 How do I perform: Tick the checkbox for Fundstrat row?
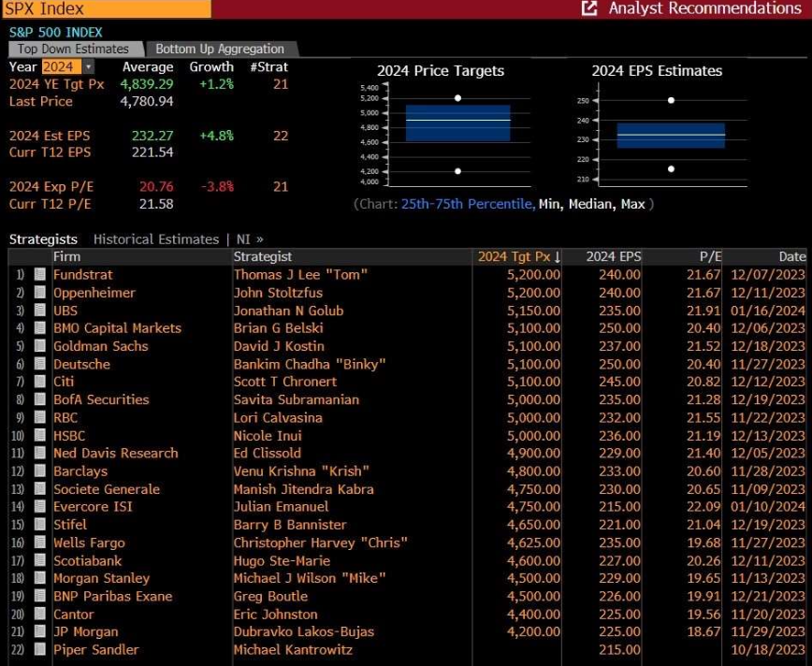click(x=40, y=274)
